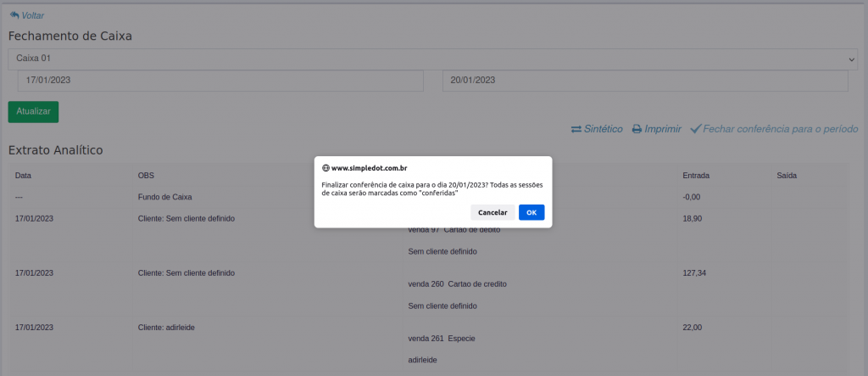
Task: Click the chevron arrow of the Caixa selector
Action: click(x=851, y=59)
